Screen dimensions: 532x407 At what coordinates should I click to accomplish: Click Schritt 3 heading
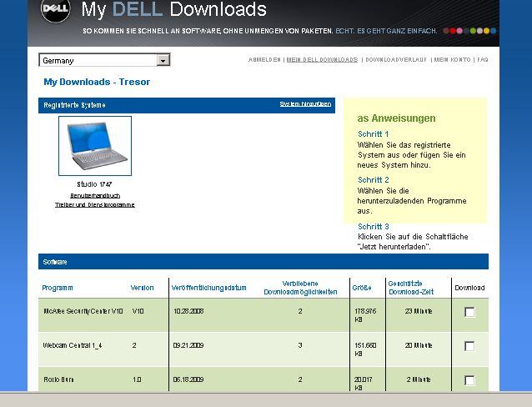point(374,226)
